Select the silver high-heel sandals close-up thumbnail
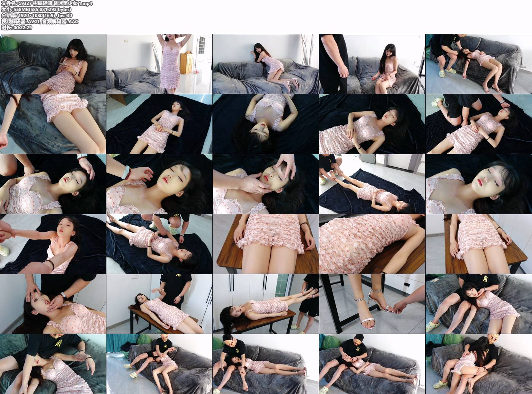This screenshot has width=532, height=394. pyautogui.click(x=372, y=304)
